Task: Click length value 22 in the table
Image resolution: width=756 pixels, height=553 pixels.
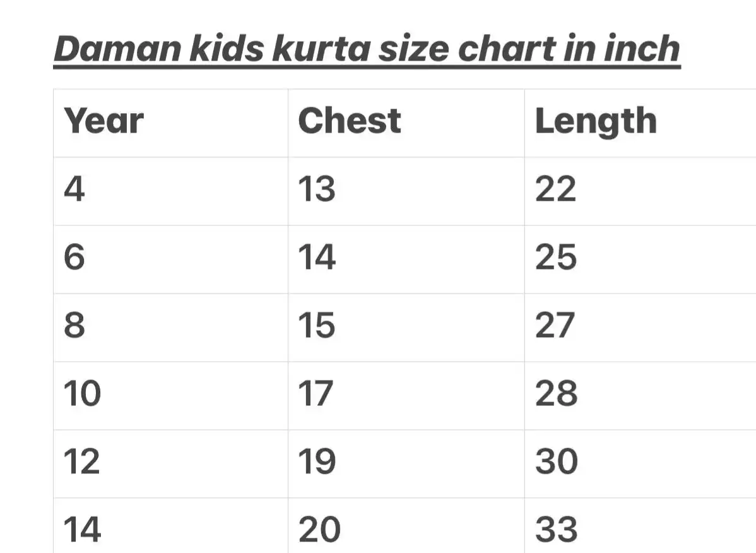Action: tap(555, 189)
